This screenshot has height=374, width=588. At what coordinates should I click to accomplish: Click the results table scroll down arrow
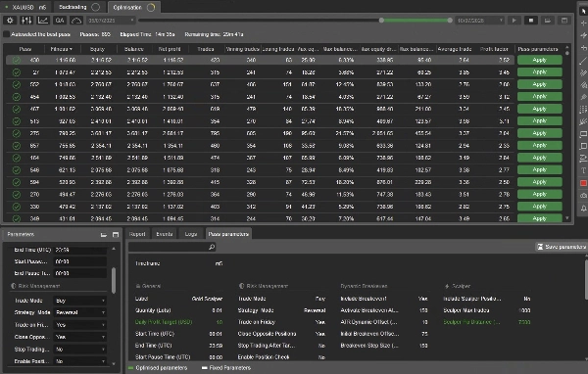coord(567,218)
